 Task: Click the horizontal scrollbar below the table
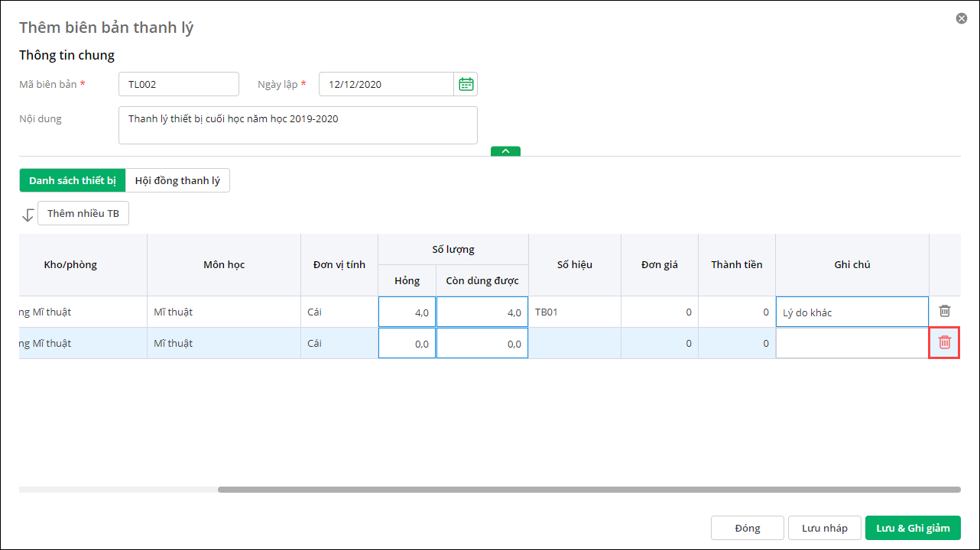(589, 490)
